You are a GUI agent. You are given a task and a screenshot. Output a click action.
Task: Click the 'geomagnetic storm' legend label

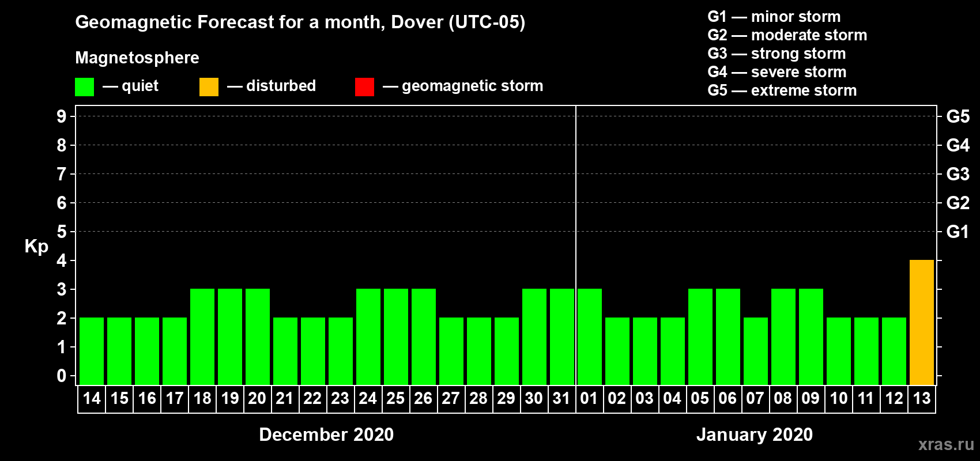pos(473,86)
